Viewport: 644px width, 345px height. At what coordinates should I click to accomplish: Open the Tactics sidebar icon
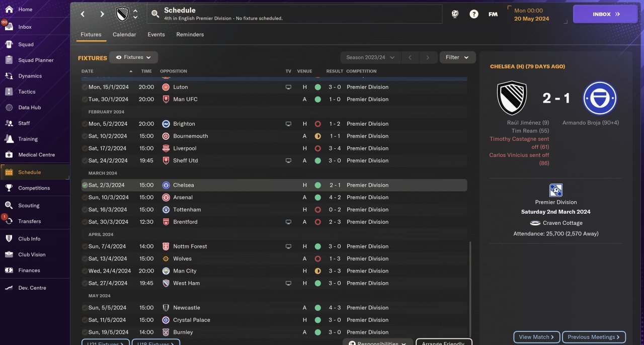[x=9, y=92]
